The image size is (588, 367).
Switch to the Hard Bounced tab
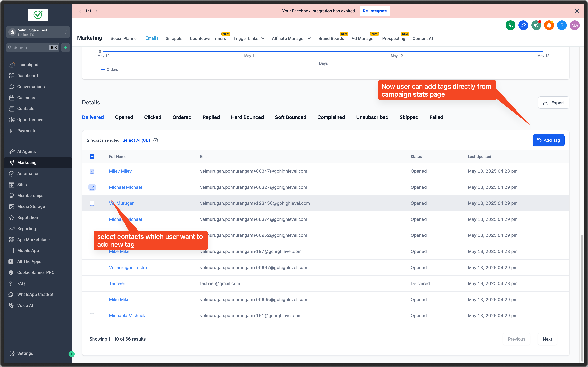pyautogui.click(x=247, y=117)
